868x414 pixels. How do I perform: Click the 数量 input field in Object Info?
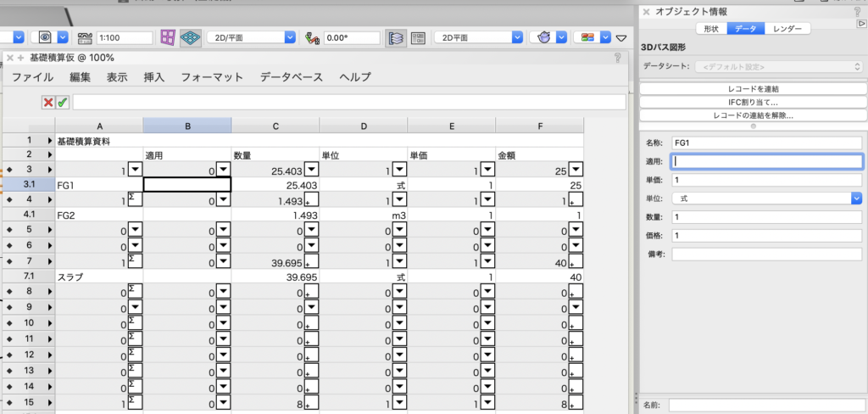click(765, 217)
